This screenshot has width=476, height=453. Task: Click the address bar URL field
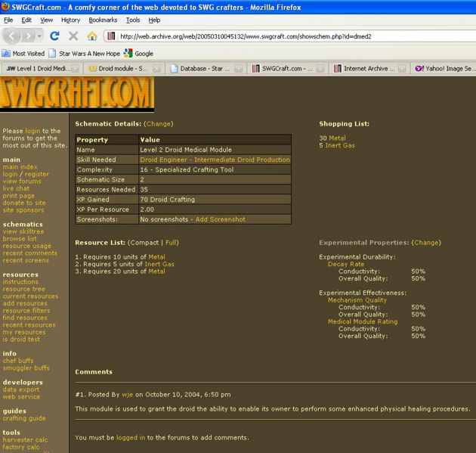(287, 36)
